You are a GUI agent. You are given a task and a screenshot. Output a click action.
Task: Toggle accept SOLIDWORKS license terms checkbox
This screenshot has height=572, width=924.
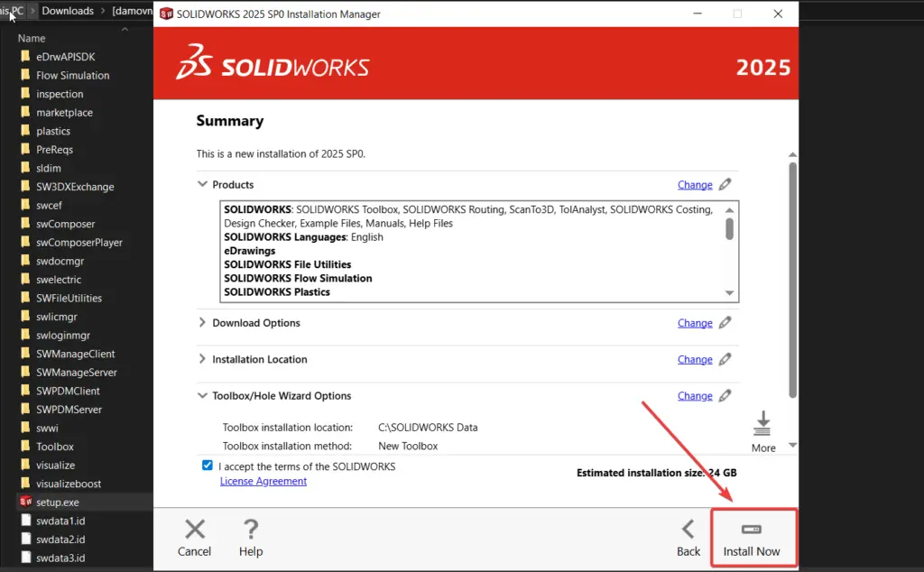(x=208, y=466)
